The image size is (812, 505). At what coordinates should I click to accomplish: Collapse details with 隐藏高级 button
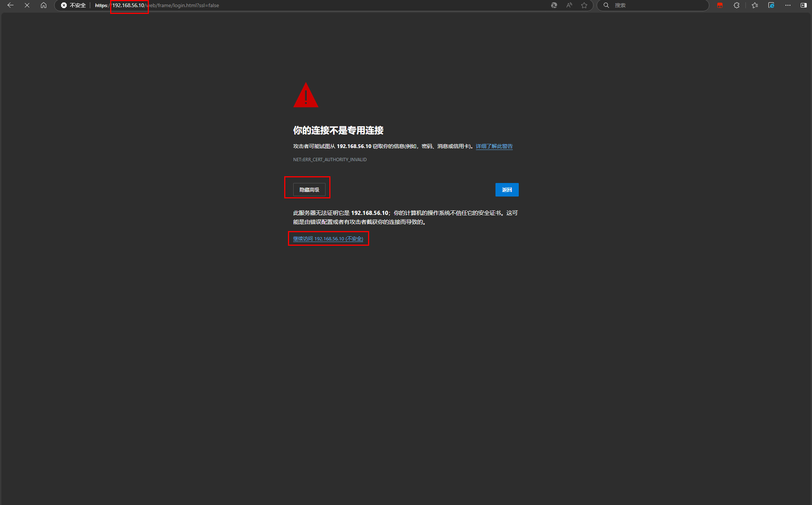[309, 190]
